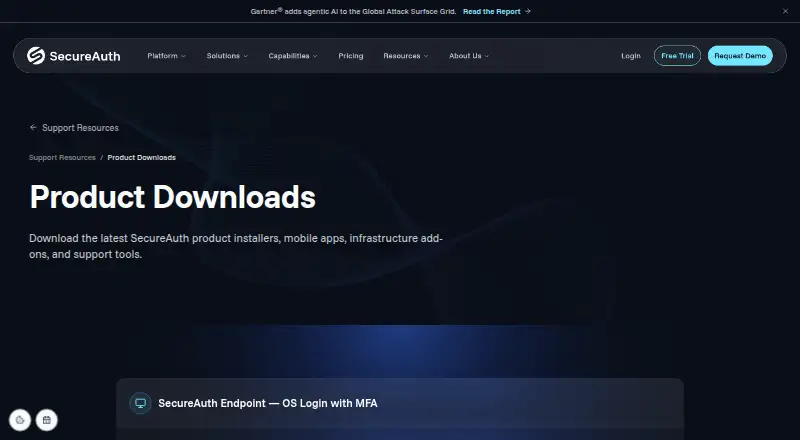Click the Product Downloads breadcrumb
The image size is (800, 440).
click(x=141, y=157)
